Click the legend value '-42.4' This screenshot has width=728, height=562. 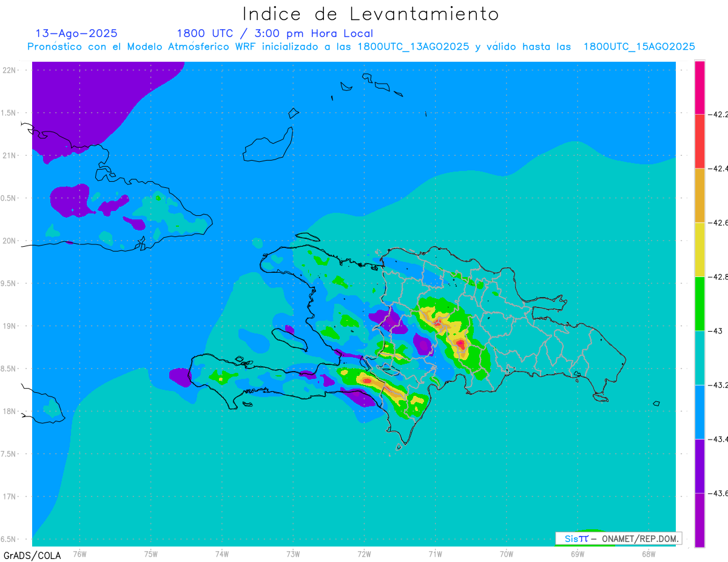719,169
